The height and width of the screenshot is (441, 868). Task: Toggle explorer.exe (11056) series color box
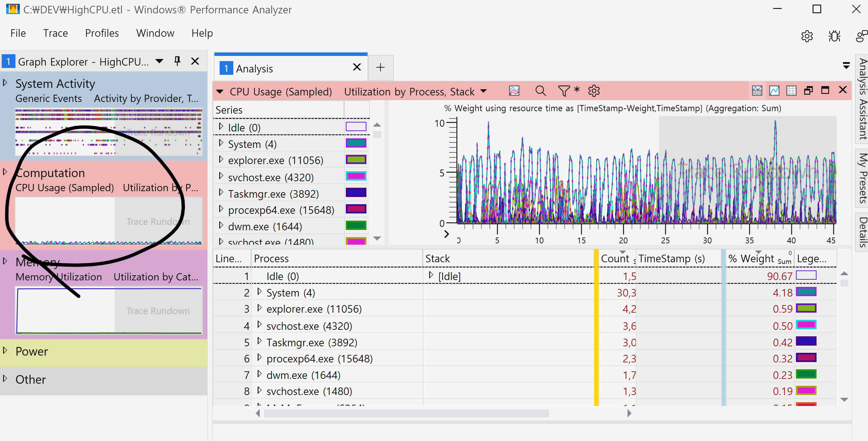tap(356, 160)
